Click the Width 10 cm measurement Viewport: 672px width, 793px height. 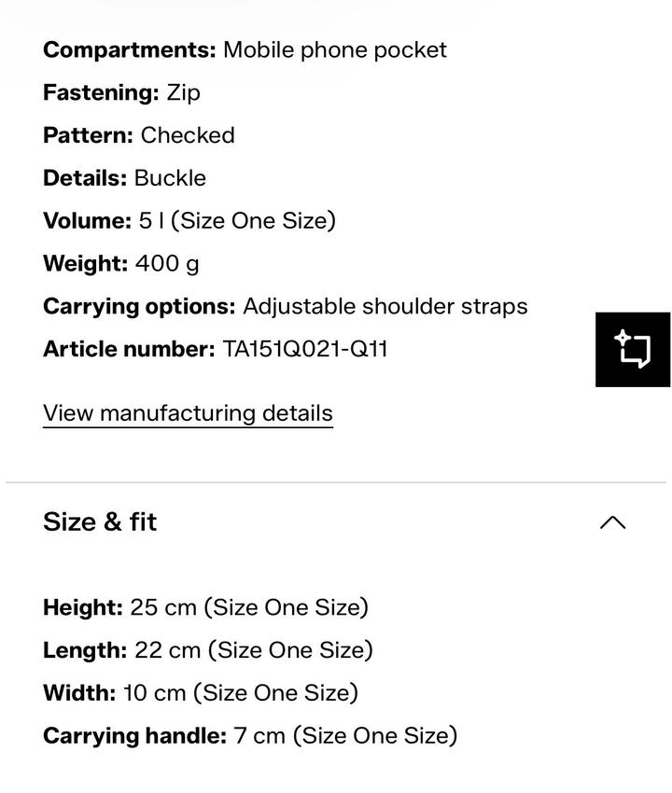(x=200, y=693)
